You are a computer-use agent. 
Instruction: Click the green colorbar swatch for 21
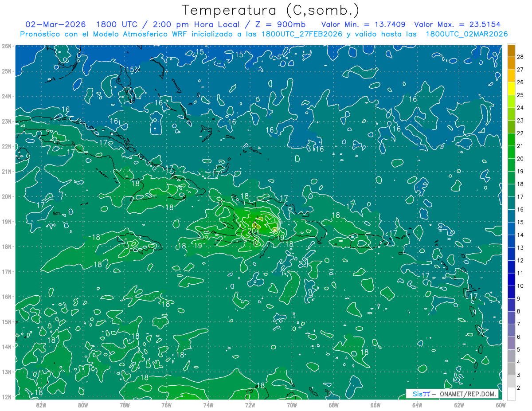pos(511,140)
